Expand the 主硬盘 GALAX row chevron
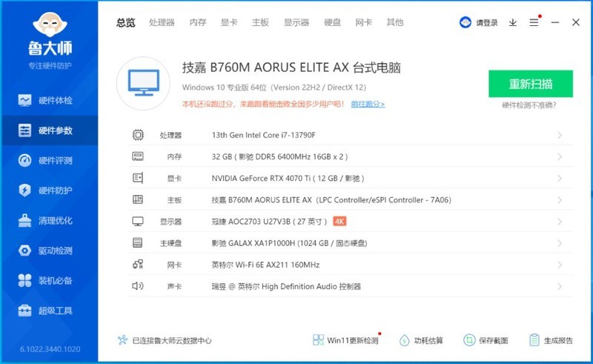 click(x=560, y=243)
